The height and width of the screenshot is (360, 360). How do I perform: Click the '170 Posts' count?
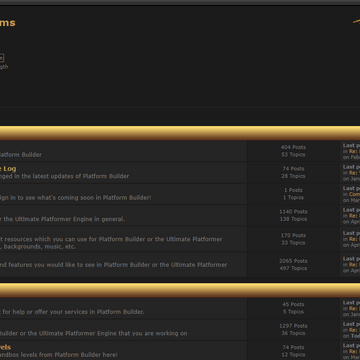point(293,235)
